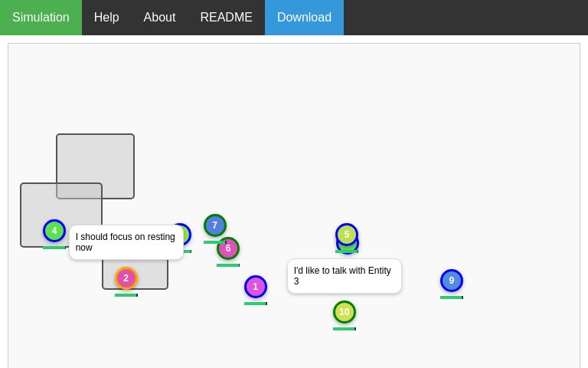Image resolution: width=588 pixels, height=368 pixels.
Task: Select yellow-green entity 5
Action: coord(347,234)
